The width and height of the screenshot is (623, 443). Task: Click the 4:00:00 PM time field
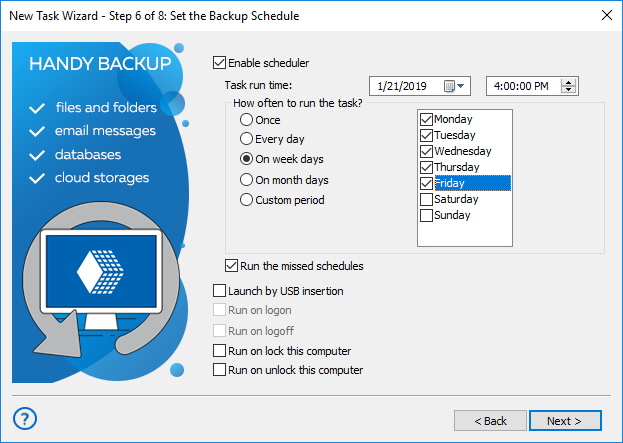(x=522, y=86)
